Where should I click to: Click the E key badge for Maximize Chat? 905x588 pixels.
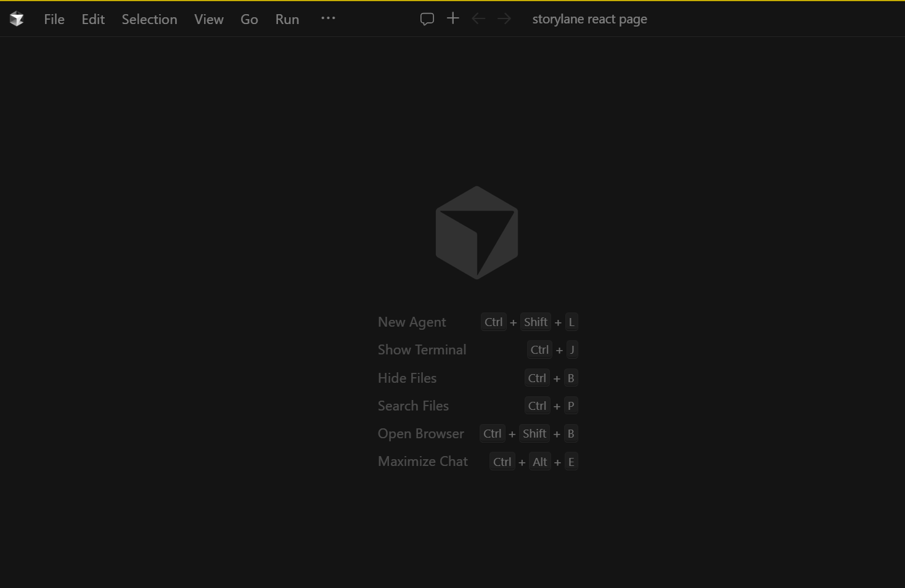tap(571, 462)
